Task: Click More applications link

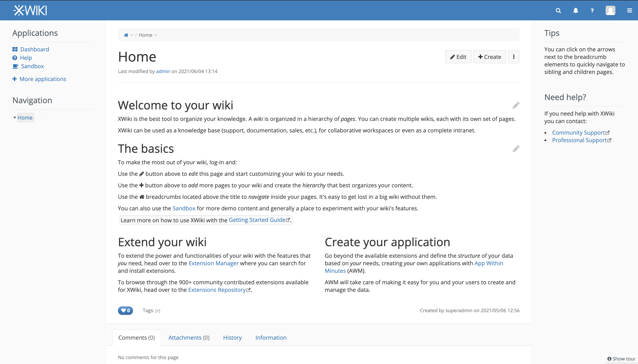Action: click(x=43, y=79)
